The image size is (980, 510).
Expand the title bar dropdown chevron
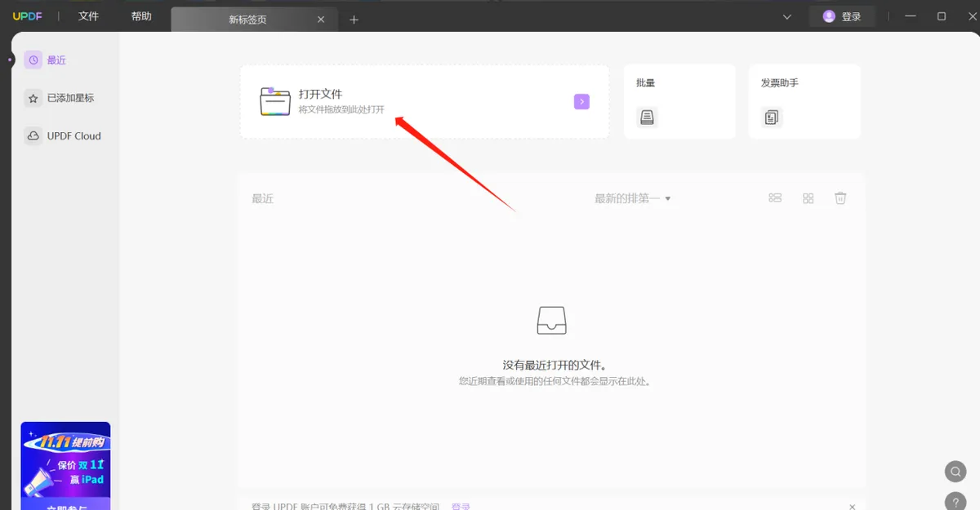(787, 16)
